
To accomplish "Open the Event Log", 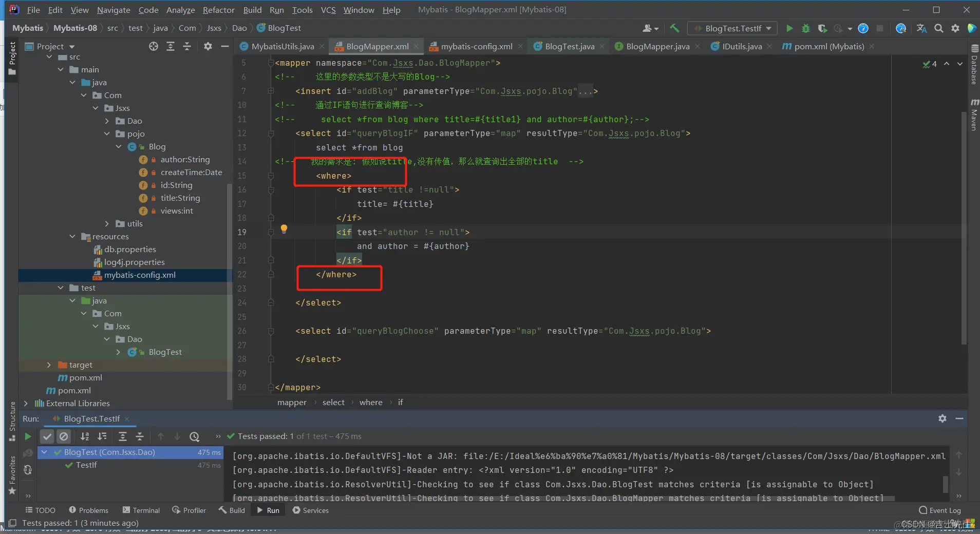I will pyautogui.click(x=939, y=510).
